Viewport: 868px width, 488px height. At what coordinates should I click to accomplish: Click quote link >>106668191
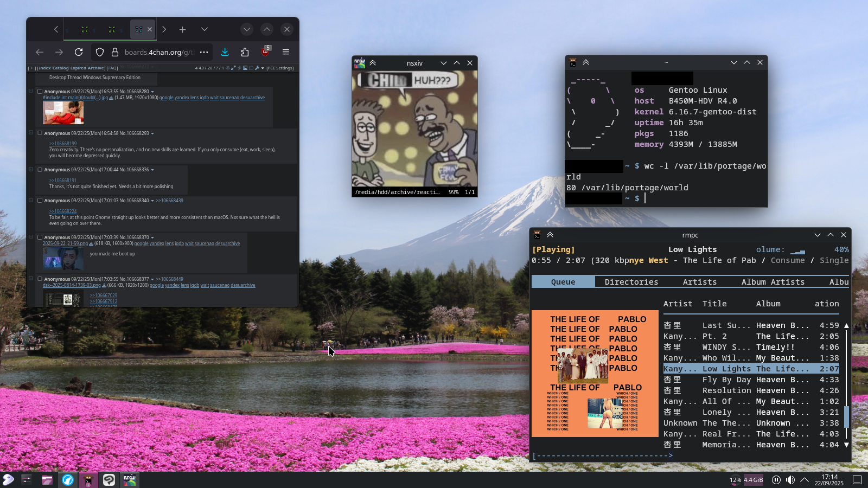pyautogui.click(x=63, y=181)
